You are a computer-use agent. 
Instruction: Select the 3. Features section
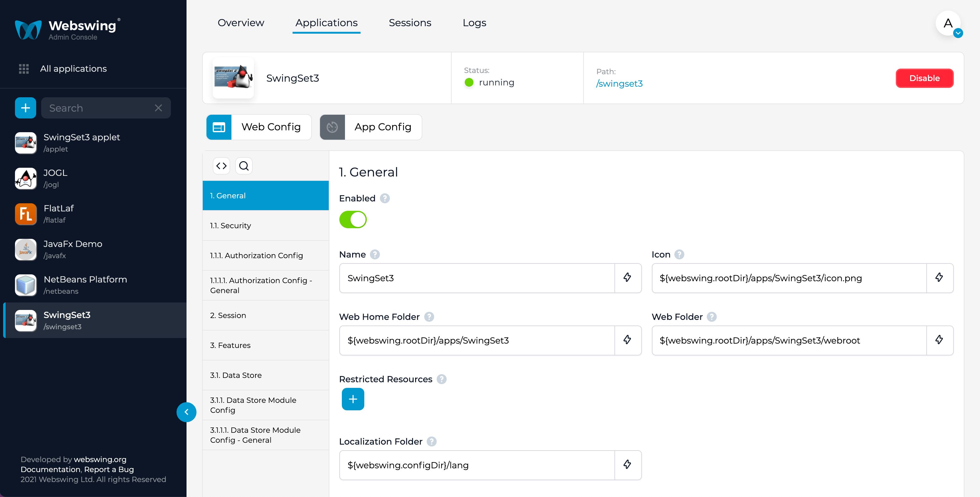[265, 345]
